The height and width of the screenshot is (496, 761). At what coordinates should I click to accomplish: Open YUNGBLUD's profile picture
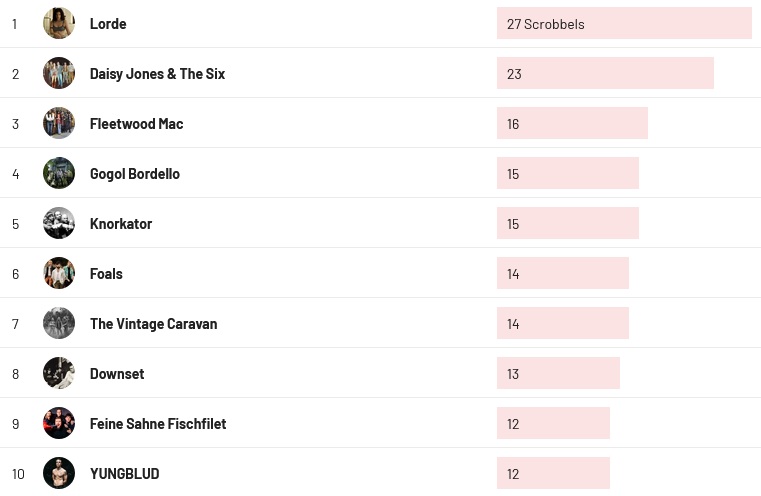pos(59,473)
